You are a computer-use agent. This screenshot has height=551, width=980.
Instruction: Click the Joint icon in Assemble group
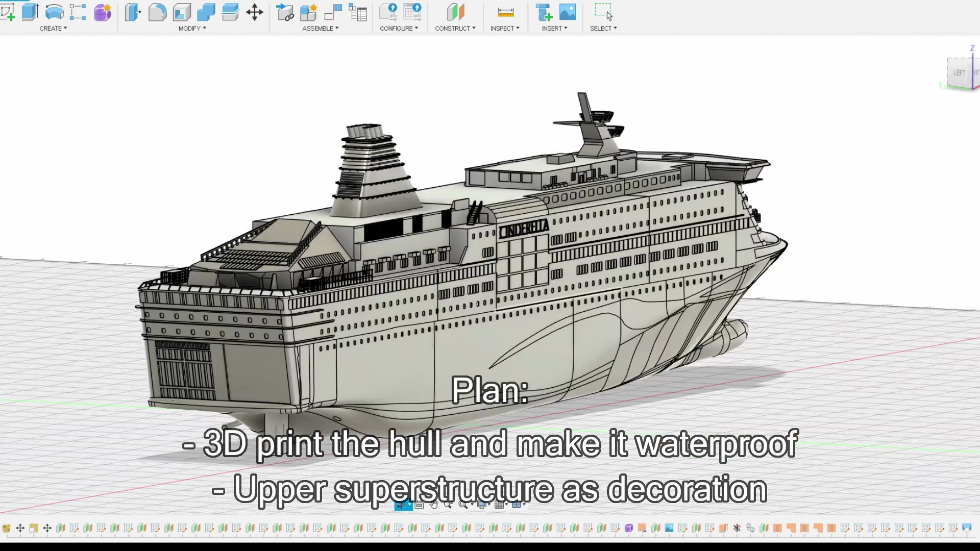click(333, 12)
